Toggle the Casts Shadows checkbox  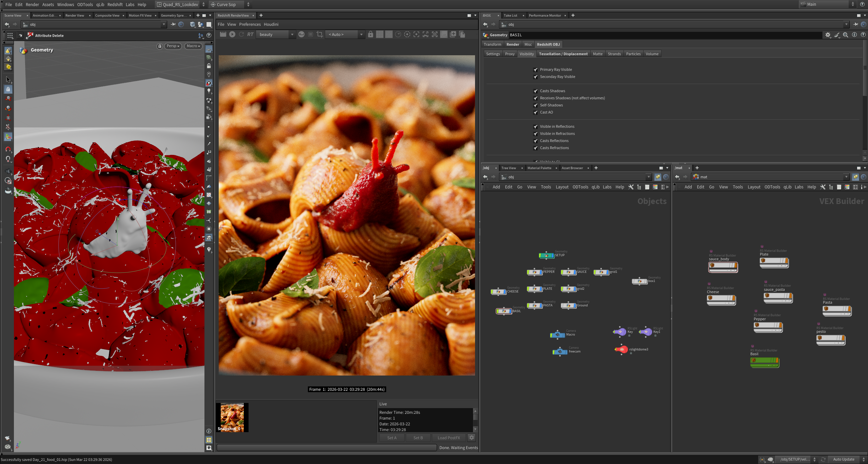[536, 91]
